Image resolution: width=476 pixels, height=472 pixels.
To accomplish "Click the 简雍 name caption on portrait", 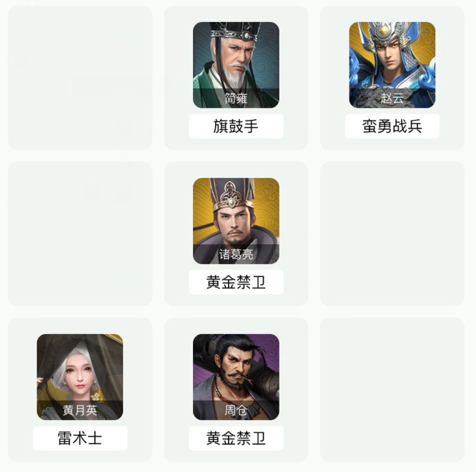I will pos(236,99).
